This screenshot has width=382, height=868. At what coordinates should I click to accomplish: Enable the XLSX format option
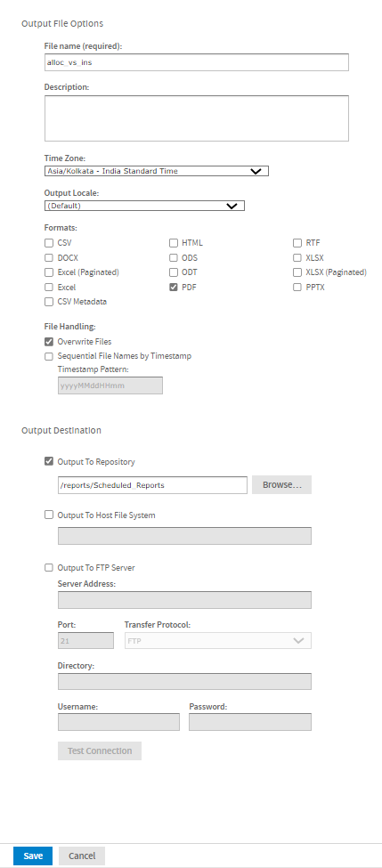click(297, 257)
